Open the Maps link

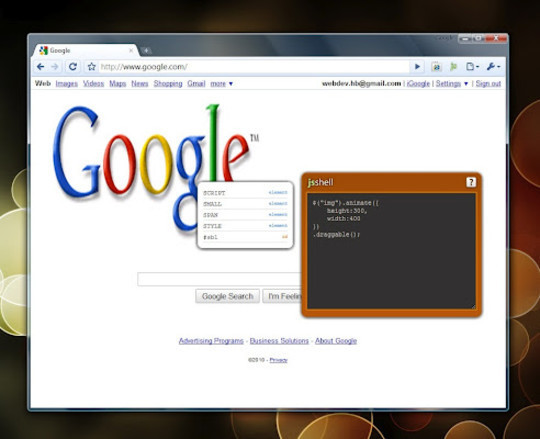(117, 84)
